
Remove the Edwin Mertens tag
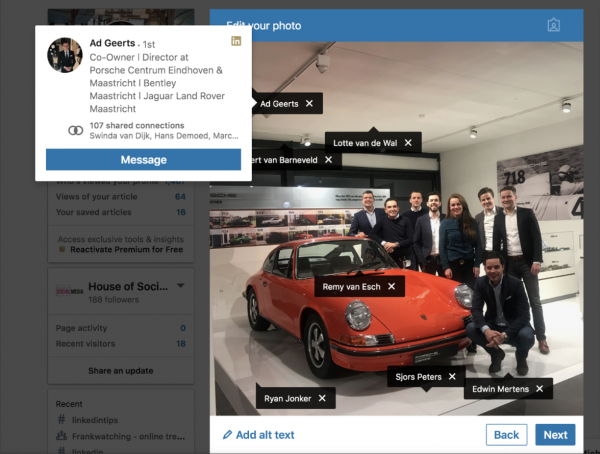(x=540, y=389)
